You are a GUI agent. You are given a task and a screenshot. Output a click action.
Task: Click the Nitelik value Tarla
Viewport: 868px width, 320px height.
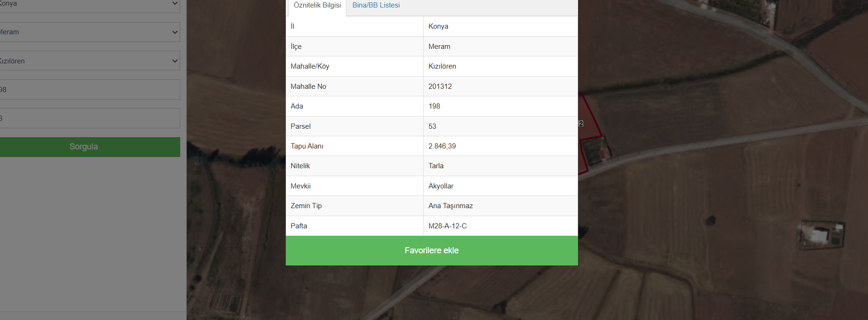pos(436,166)
